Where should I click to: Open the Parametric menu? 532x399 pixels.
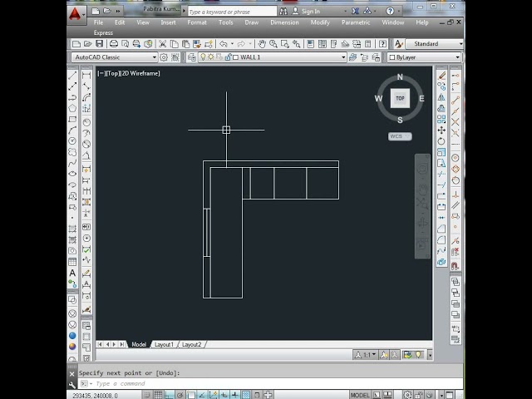point(356,22)
